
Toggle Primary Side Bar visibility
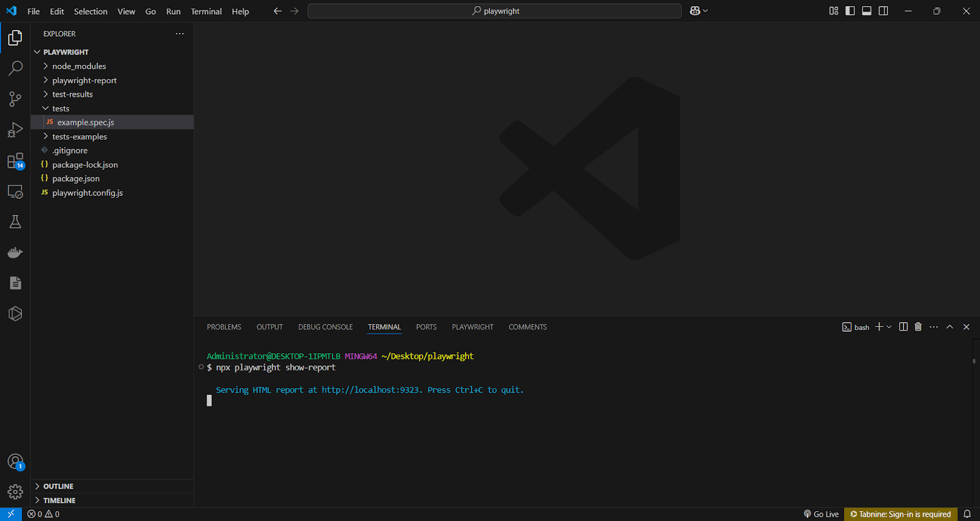[x=850, y=11]
